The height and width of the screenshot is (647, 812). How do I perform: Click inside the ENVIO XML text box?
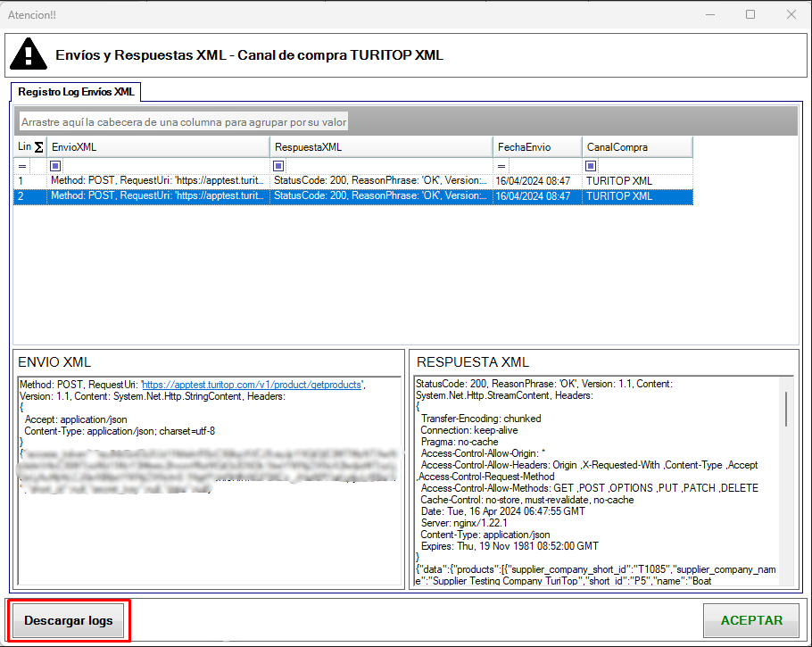point(210,481)
